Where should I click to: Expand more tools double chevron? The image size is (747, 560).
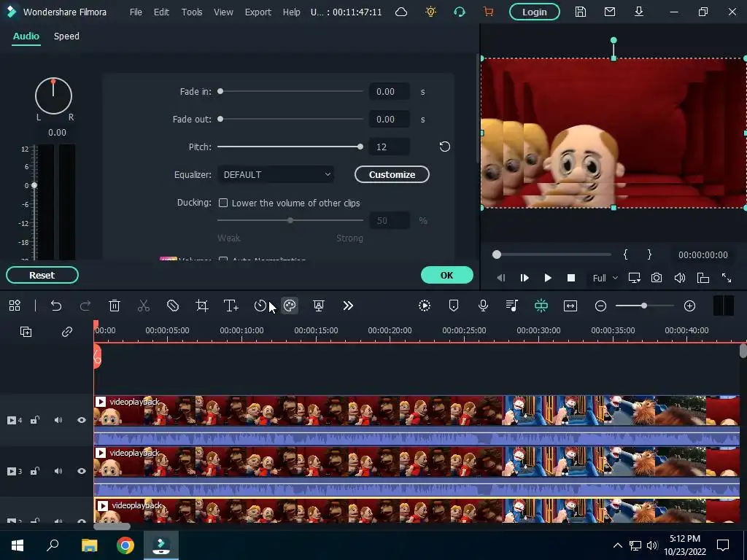tap(348, 306)
